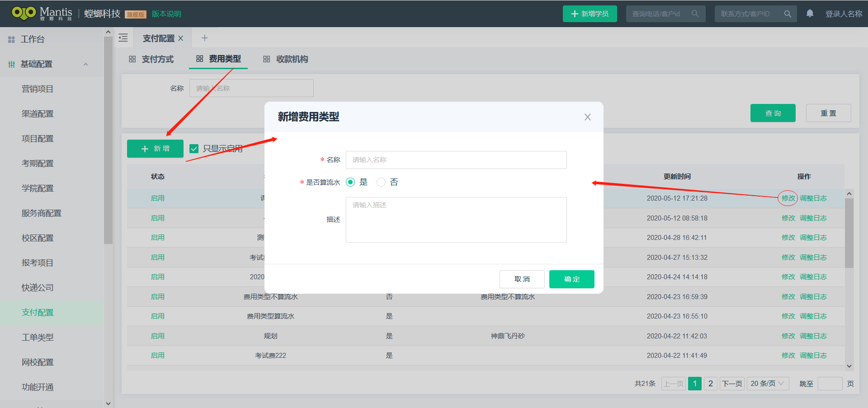Focus the 描述 textarea in dialog
The width and height of the screenshot is (868, 408).
(456, 220)
